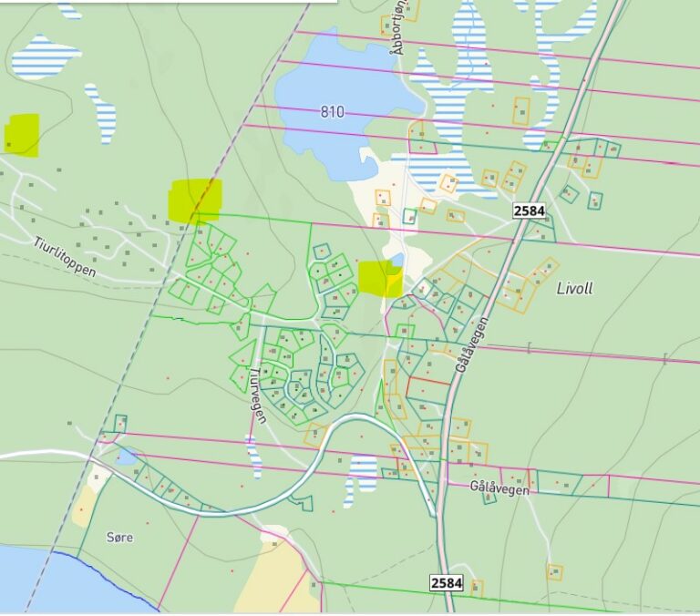700x616 pixels.
Task: Click the Tiurvegen road label
Action: 258,395
